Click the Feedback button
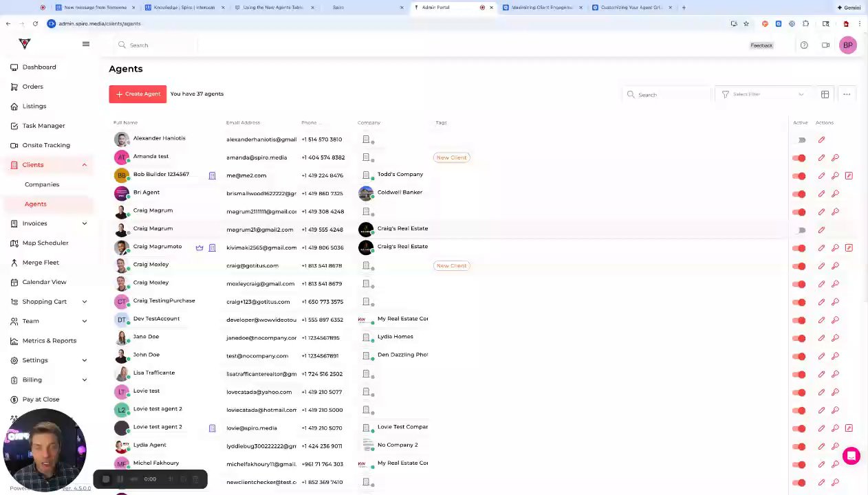This screenshot has width=868, height=495. (x=761, y=45)
